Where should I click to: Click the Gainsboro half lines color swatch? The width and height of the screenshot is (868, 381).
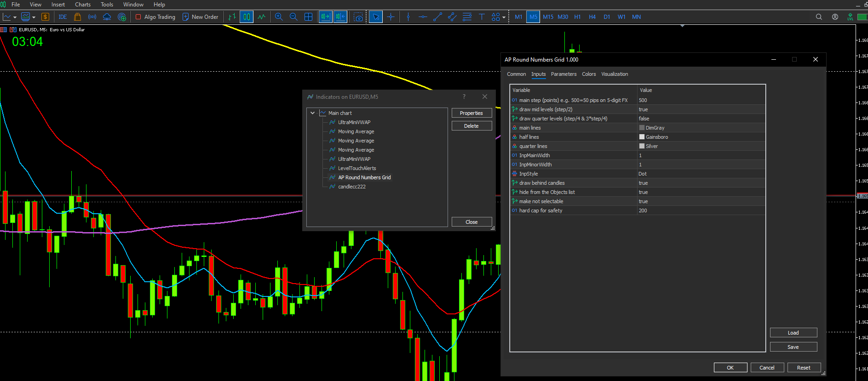pyautogui.click(x=642, y=137)
